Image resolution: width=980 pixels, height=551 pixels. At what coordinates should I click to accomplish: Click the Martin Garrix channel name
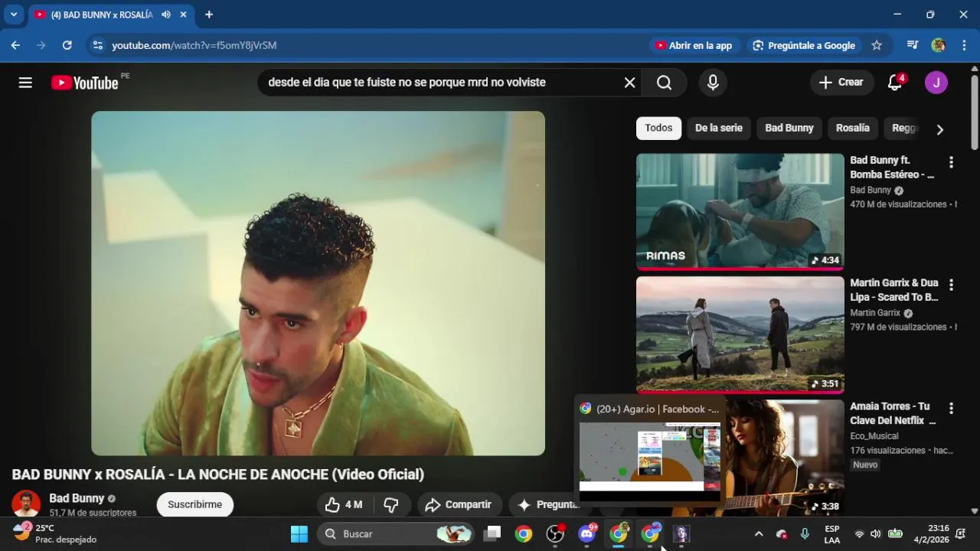tap(875, 313)
